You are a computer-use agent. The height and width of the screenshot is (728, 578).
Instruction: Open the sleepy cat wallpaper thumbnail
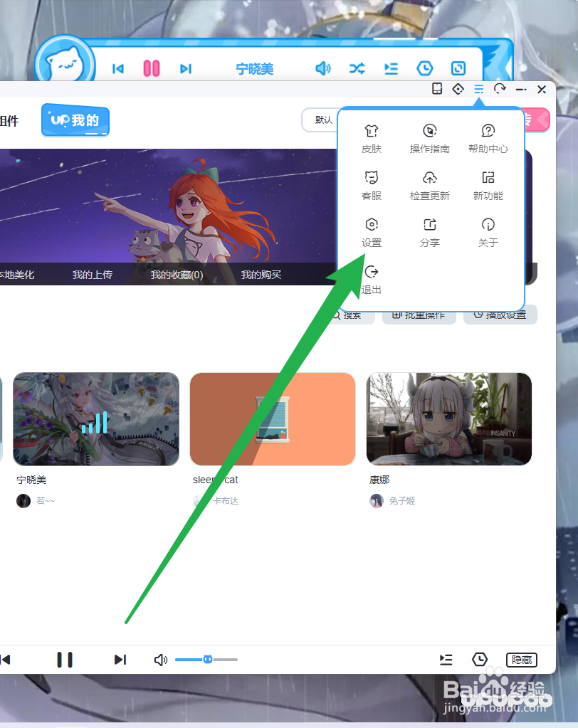pos(273,418)
